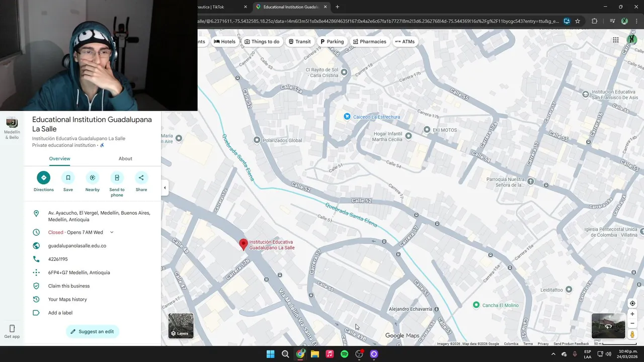This screenshot has width=644, height=362.
Task: Click the Hogar Infantil Martha Cecilia marker
Action: tap(409, 136)
